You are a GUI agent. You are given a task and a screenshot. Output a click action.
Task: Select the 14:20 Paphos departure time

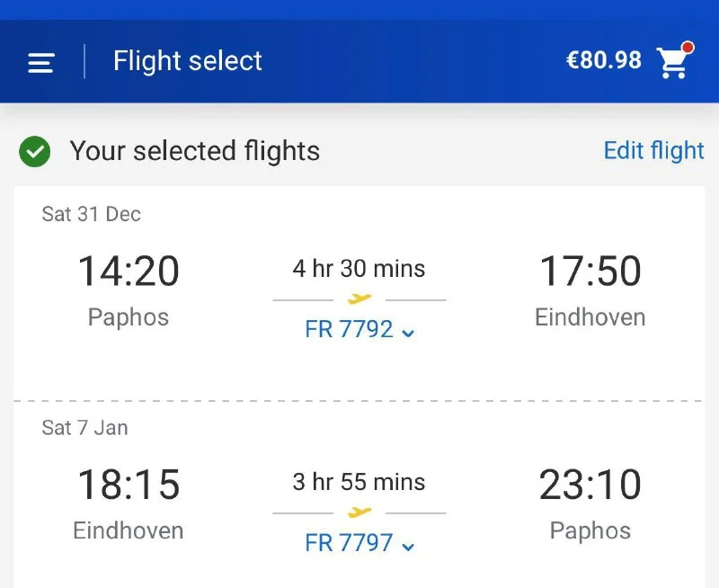[x=129, y=271]
